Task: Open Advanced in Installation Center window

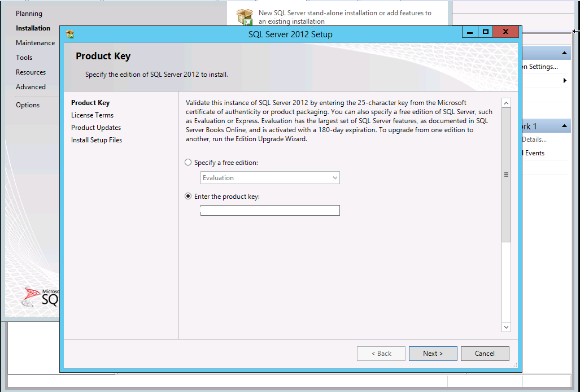Action: pos(30,87)
